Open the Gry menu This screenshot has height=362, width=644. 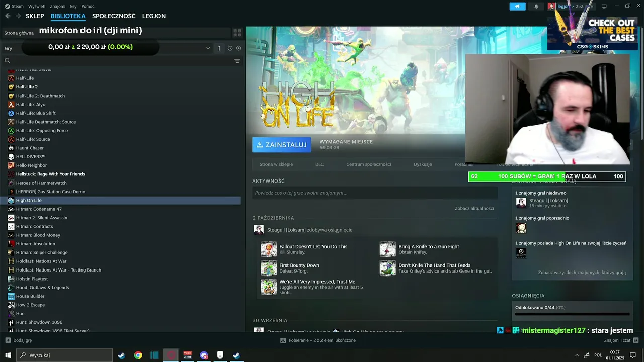73,6
